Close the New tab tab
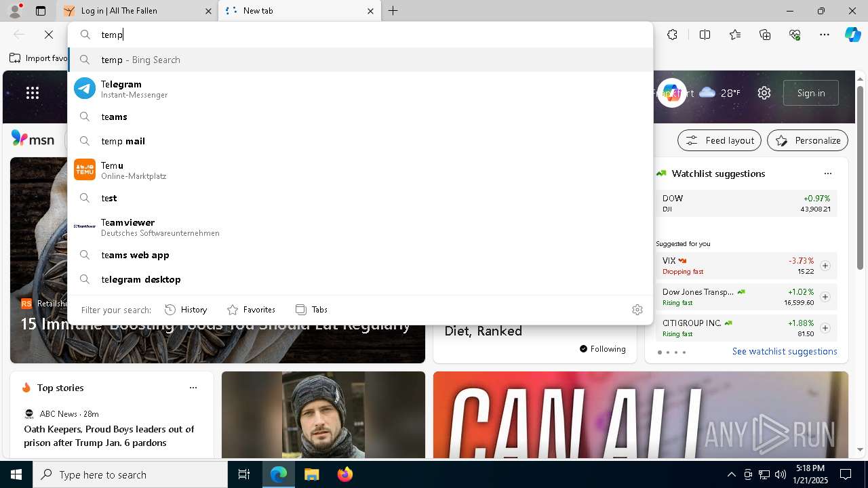 [x=370, y=11]
